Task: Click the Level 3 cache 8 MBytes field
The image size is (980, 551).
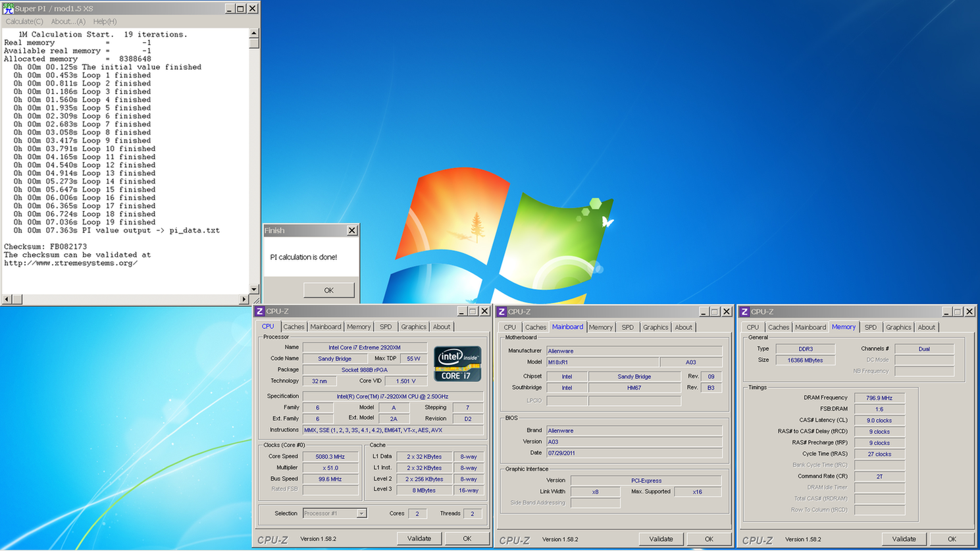Action: (425, 490)
